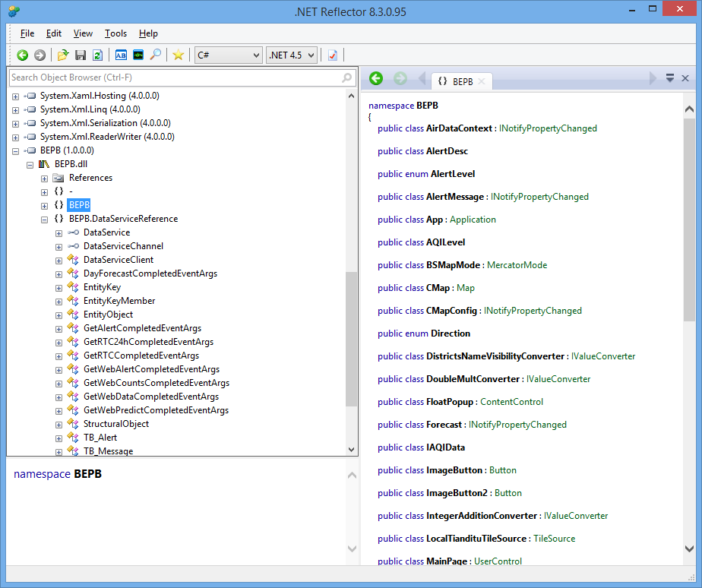The width and height of the screenshot is (702, 588).
Task: Expand System.Xml.Linq assembly node
Action: point(16,110)
